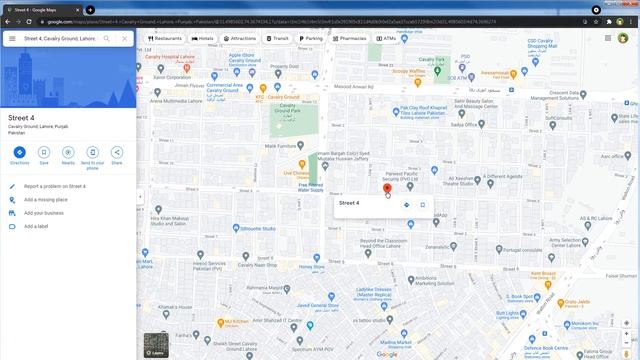Screen dimensions: 640x360
Task: Bookmark this page star icon
Action: pos(596,22)
